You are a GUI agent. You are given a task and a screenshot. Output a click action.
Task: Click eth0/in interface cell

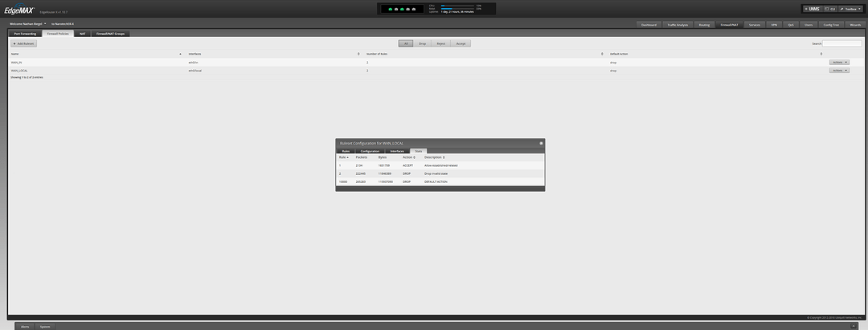(x=194, y=63)
